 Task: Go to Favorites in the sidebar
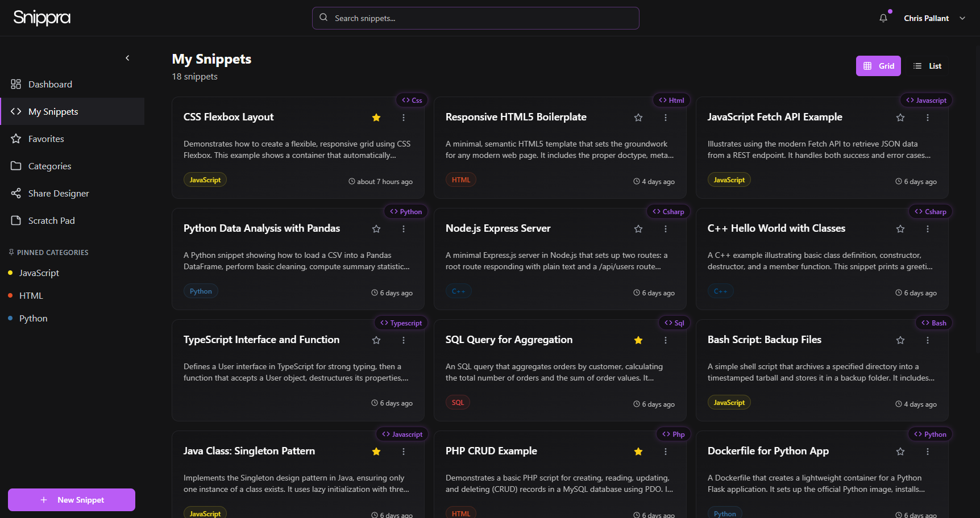[x=46, y=139]
